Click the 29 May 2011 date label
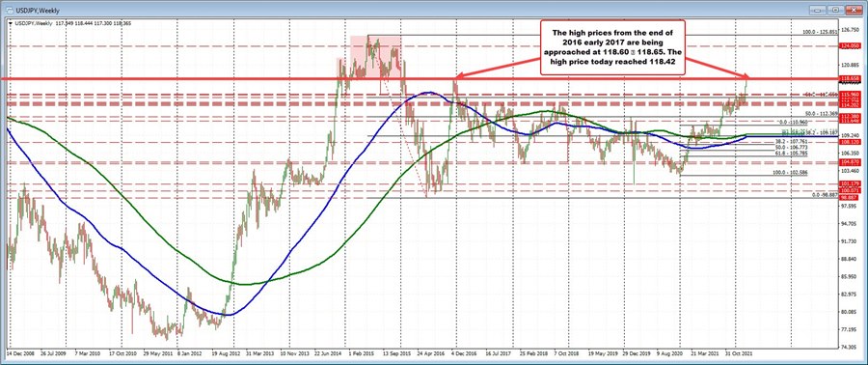 (x=157, y=352)
